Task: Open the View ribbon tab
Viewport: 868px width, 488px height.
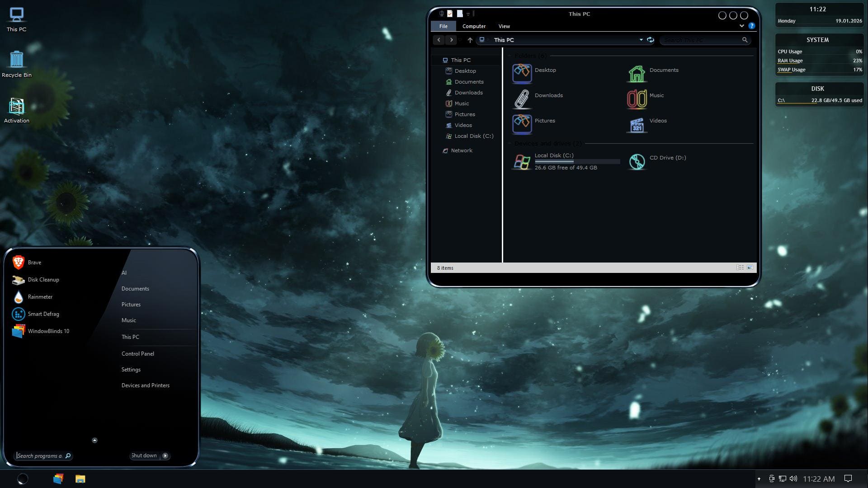Action: tap(504, 26)
